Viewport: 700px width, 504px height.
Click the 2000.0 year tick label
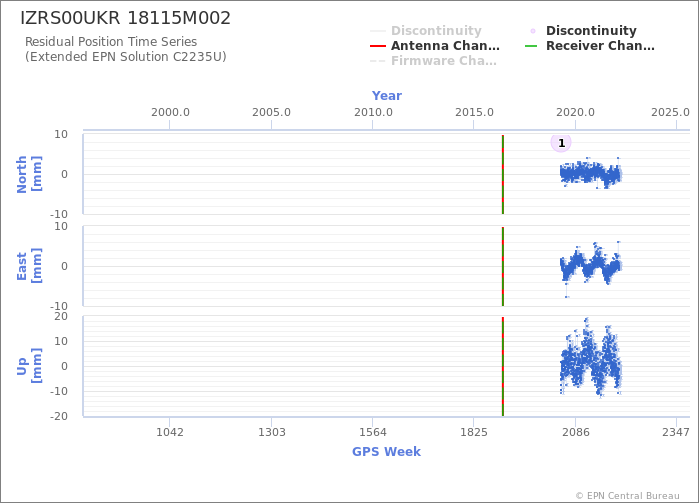tap(170, 112)
